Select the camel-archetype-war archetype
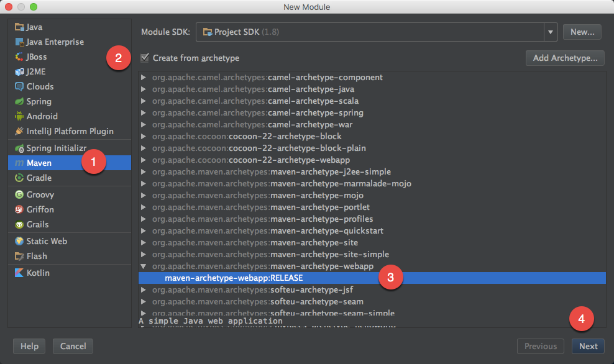This screenshot has width=614, height=364. 372,124
